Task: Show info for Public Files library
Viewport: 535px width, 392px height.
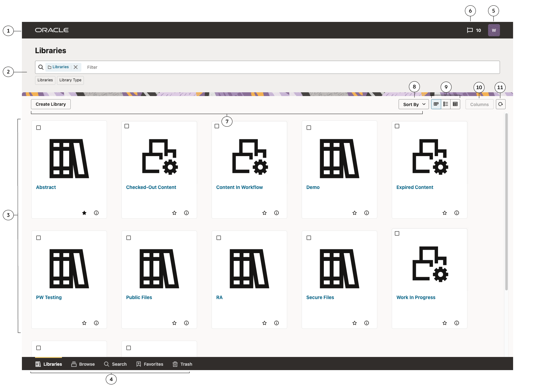Action: [x=186, y=323]
